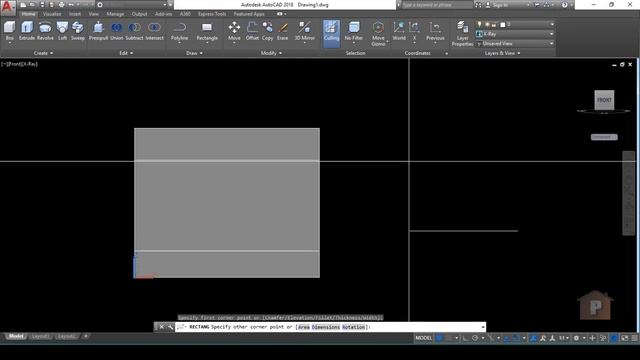Click Sign In button
Viewport: 640px width, 360px height.
click(x=500, y=5)
